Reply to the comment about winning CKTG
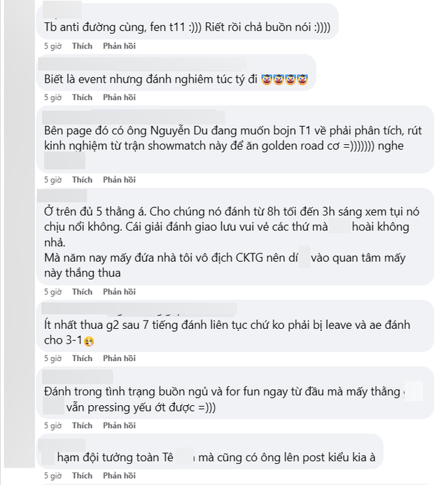This screenshot has width=448, height=485. [x=119, y=292]
